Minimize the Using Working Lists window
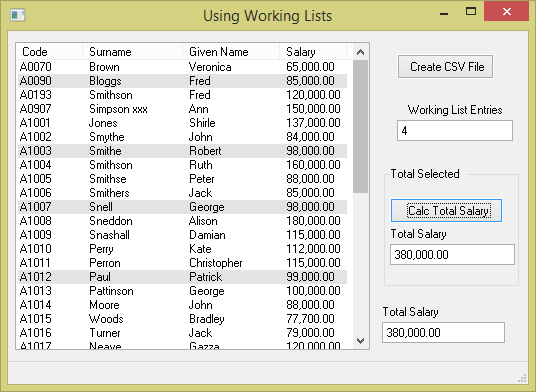This screenshot has width=536, height=392. (444, 13)
